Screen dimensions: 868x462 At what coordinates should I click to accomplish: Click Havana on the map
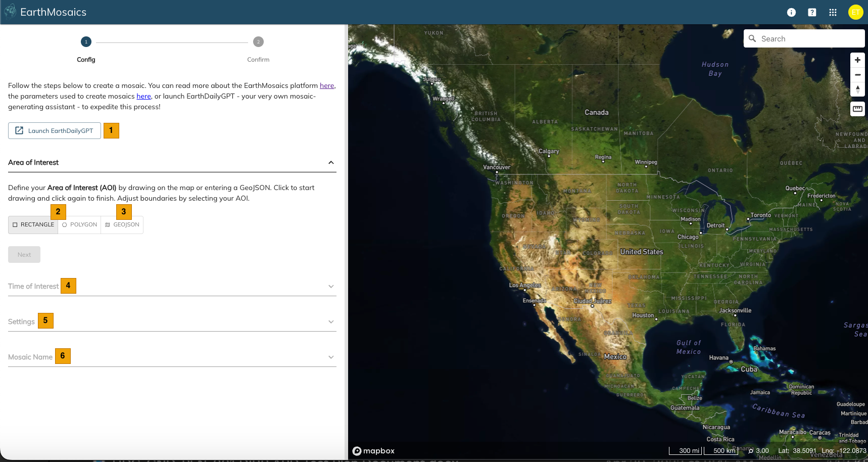tap(718, 358)
